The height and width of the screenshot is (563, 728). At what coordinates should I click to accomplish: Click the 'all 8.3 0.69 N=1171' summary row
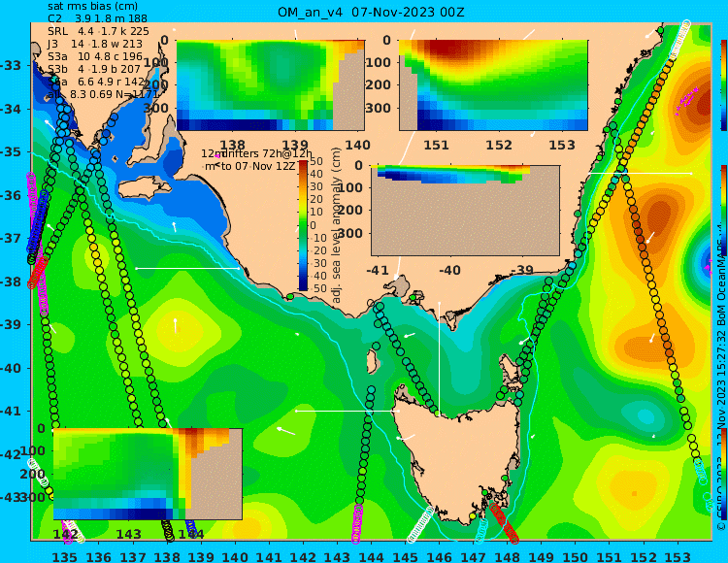(x=103, y=95)
